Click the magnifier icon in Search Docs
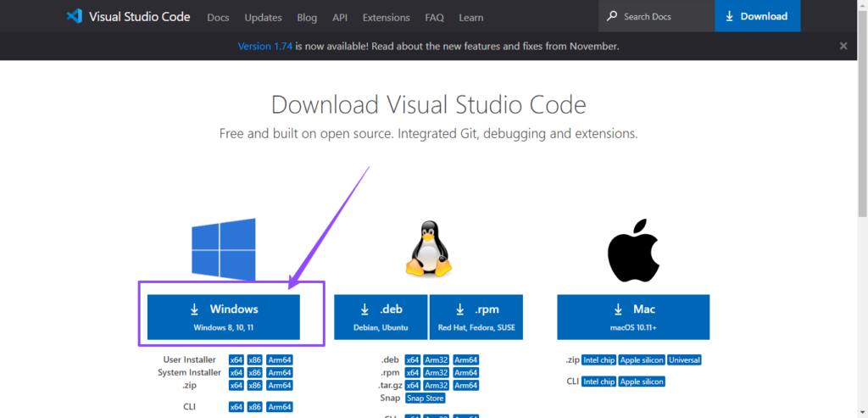Viewport: 868px width, 418px height. pyautogui.click(x=612, y=16)
